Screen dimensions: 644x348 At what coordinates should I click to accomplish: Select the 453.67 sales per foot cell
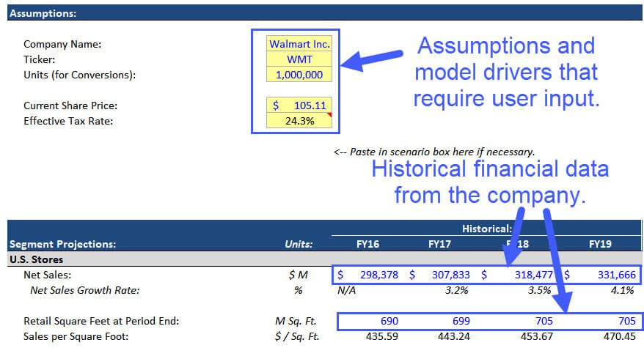(x=537, y=336)
